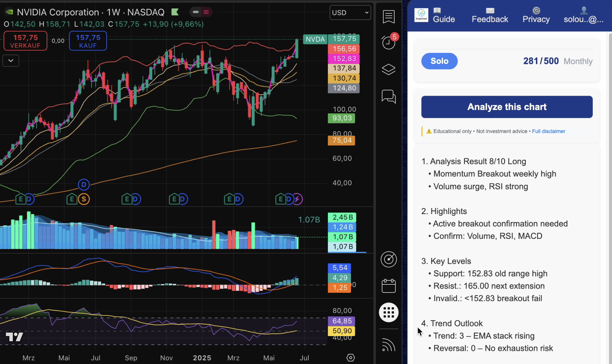Click the green flag icon after NASDAQ

point(175,12)
